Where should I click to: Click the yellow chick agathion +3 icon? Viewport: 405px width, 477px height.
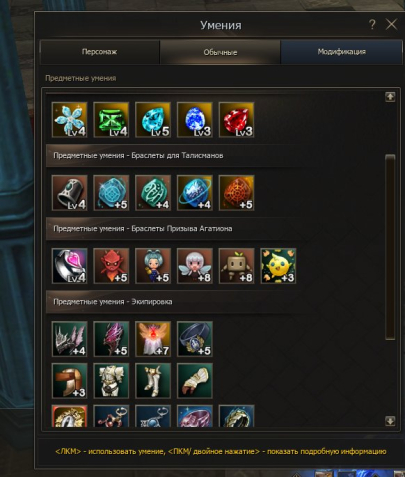tap(278, 266)
